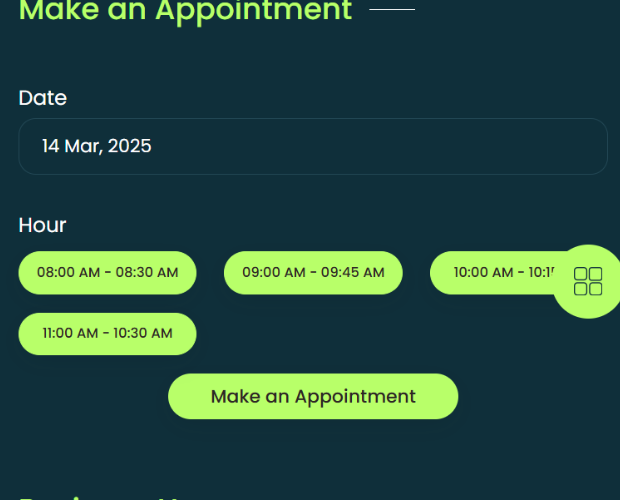The width and height of the screenshot is (620, 500).
Task: Click the line beside the heading
Action: click(x=392, y=9)
